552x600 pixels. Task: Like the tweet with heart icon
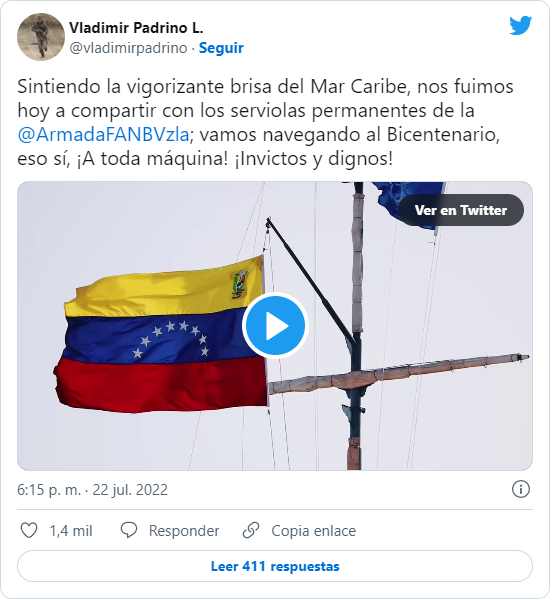point(29,530)
